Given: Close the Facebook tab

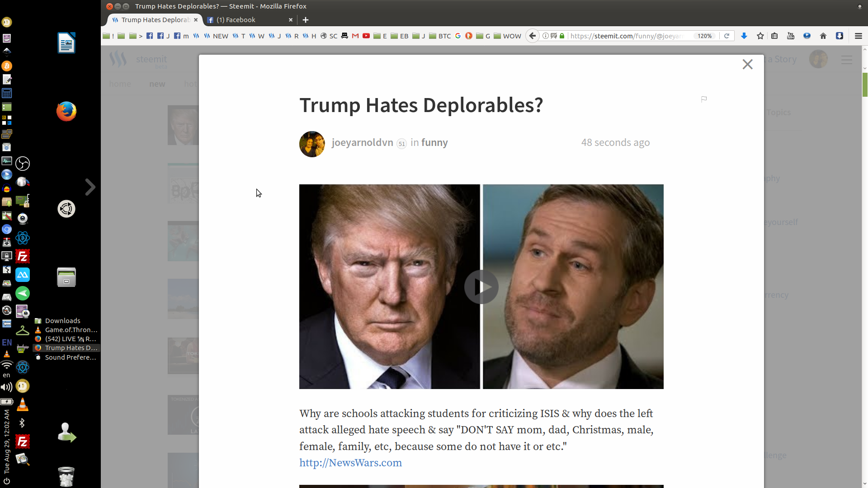Looking at the screenshot, I should pyautogui.click(x=291, y=20).
